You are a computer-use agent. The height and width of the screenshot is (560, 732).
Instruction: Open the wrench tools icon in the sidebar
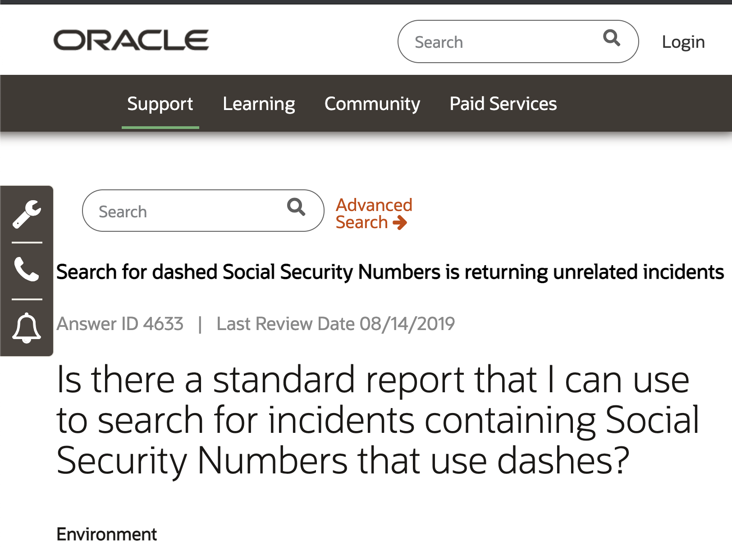27,214
